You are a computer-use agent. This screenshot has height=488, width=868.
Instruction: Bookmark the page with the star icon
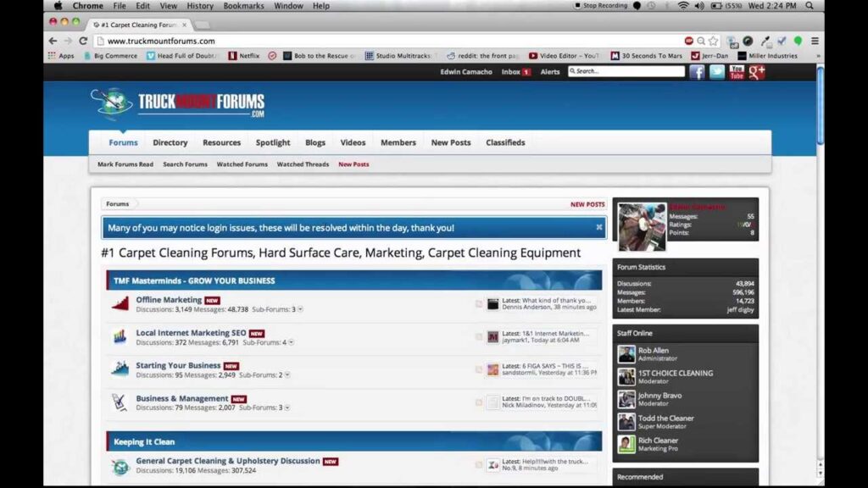(714, 41)
